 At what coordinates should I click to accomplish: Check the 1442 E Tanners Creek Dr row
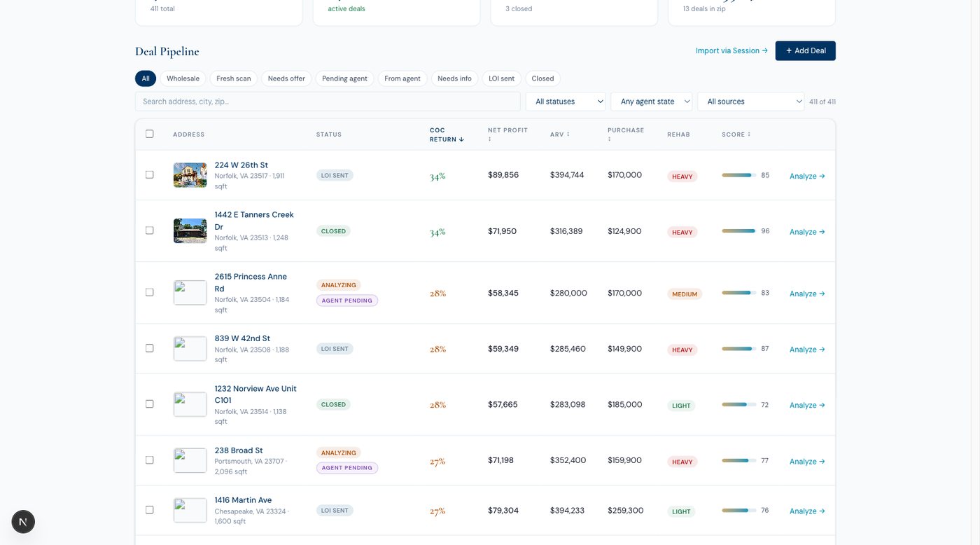click(x=149, y=230)
